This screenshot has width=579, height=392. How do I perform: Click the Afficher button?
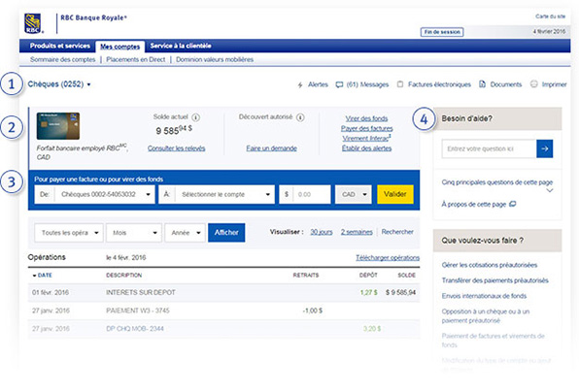click(226, 233)
